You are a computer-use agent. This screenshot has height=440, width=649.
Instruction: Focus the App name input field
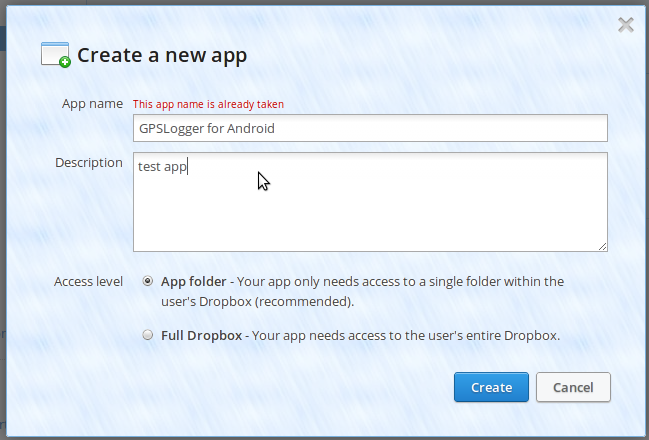pos(370,128)
